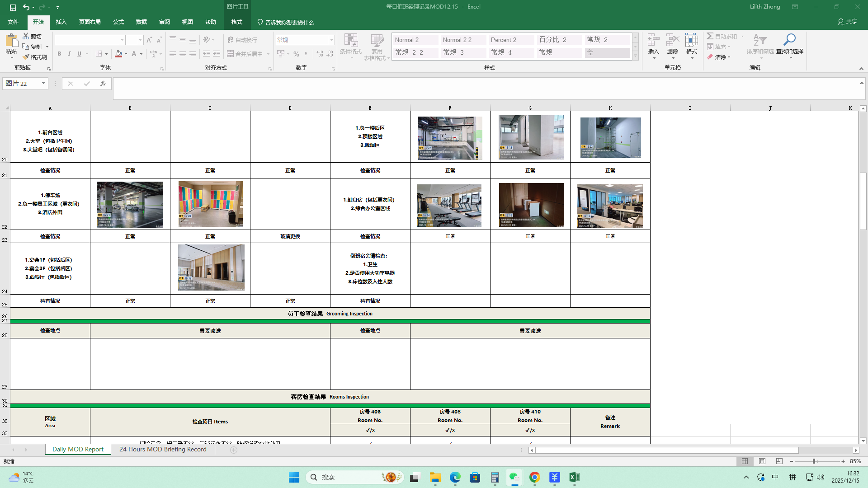Screen dimensions: 868x488
Task: Click the Save icon in title bar
Action: point(13,7)
